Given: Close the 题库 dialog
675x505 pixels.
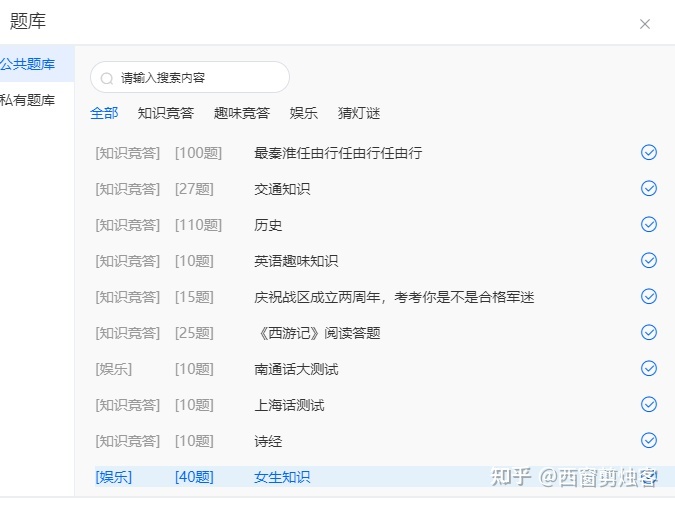Looking at the screenshot, I should pyautogui.click(x=645, y=24).
